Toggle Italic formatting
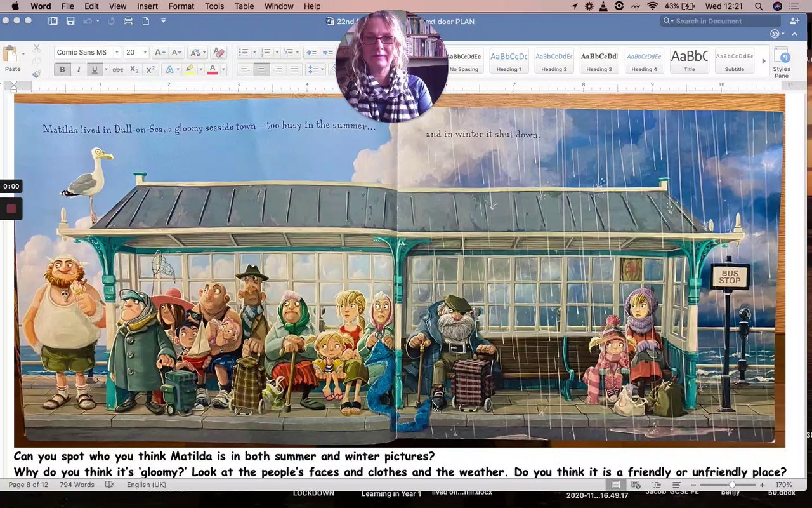This screenshot has height=508, width=812. coord(79,70)
